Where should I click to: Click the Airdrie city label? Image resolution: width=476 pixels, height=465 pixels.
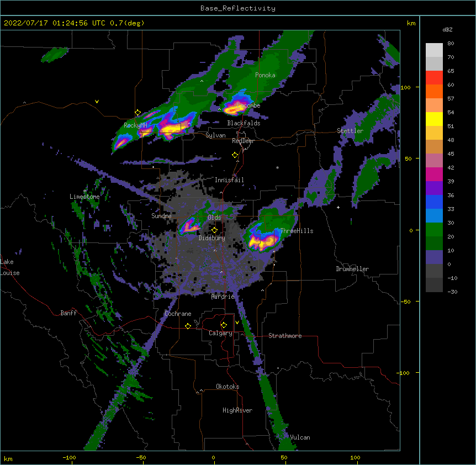(223, 297)
